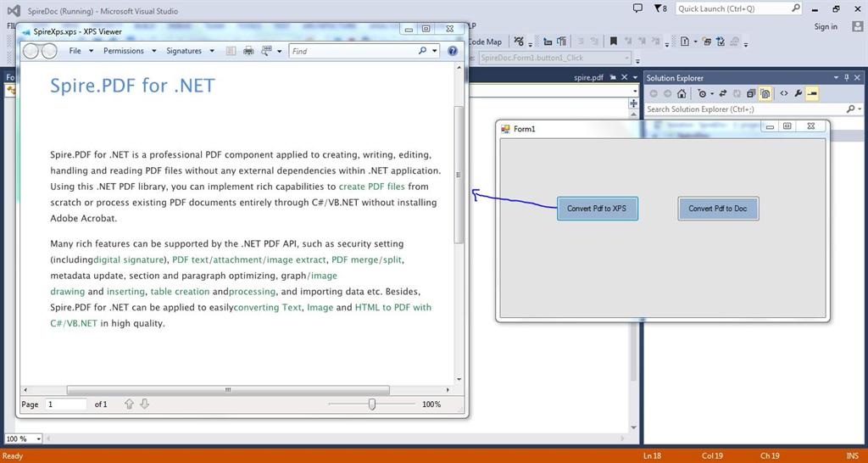The height and width of the screenshot is (463, 868).
Task: Click Convert Pdf to Doc button
Action: [718, 209]
